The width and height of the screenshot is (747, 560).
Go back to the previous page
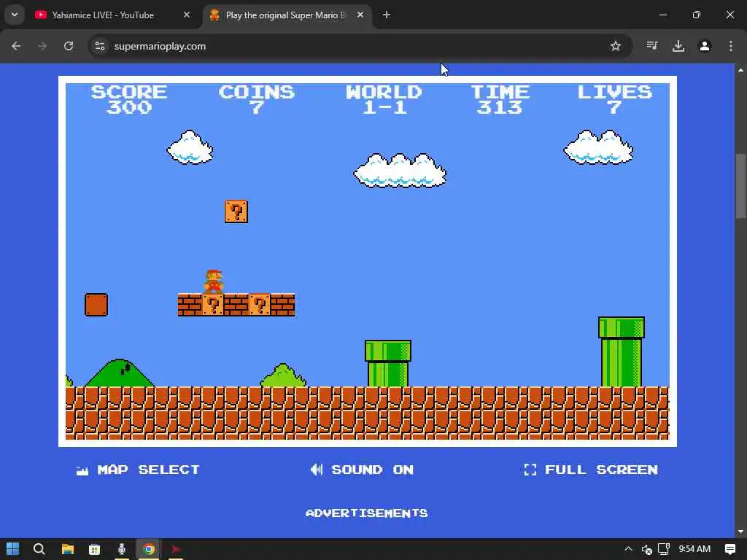(16, 46)
